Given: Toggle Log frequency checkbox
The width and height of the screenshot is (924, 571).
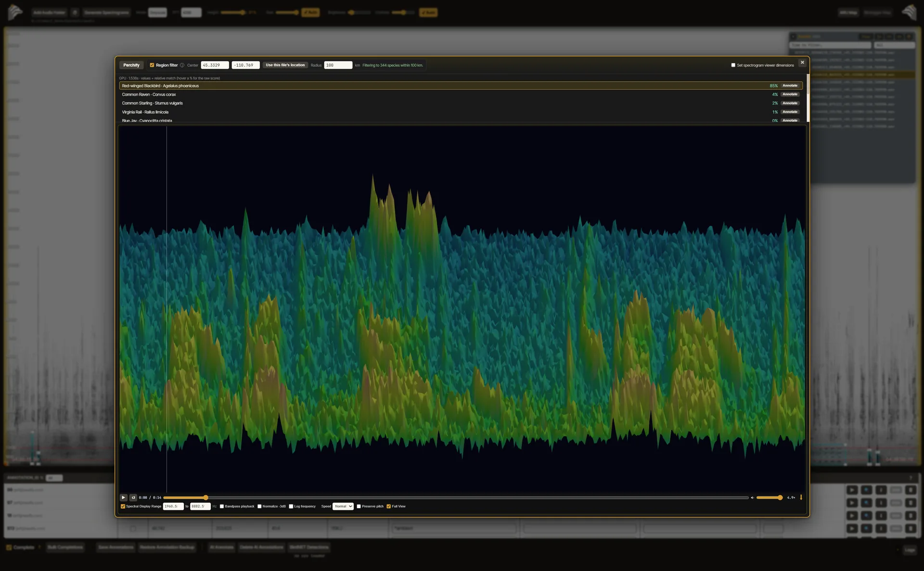Looking at the screenshot, I should click(291, 506).
